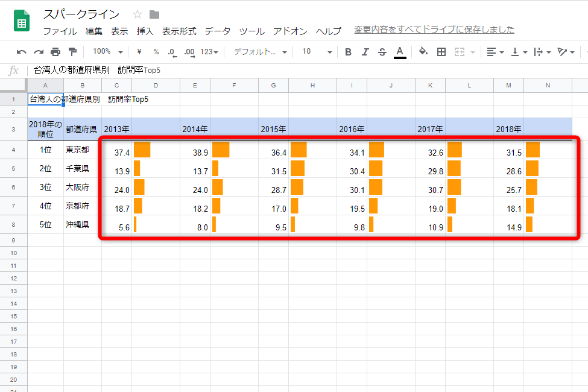Click the redo icon

[x=37, y=52]
